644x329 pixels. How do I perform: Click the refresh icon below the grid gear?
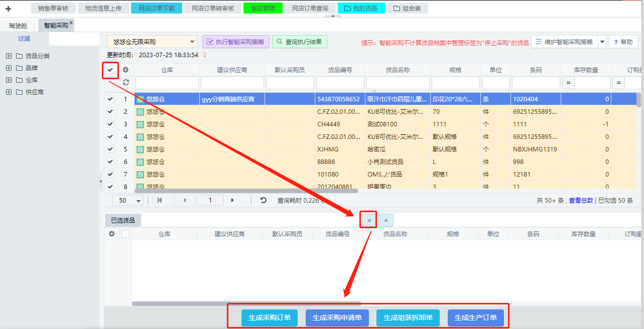pos(125,82)
